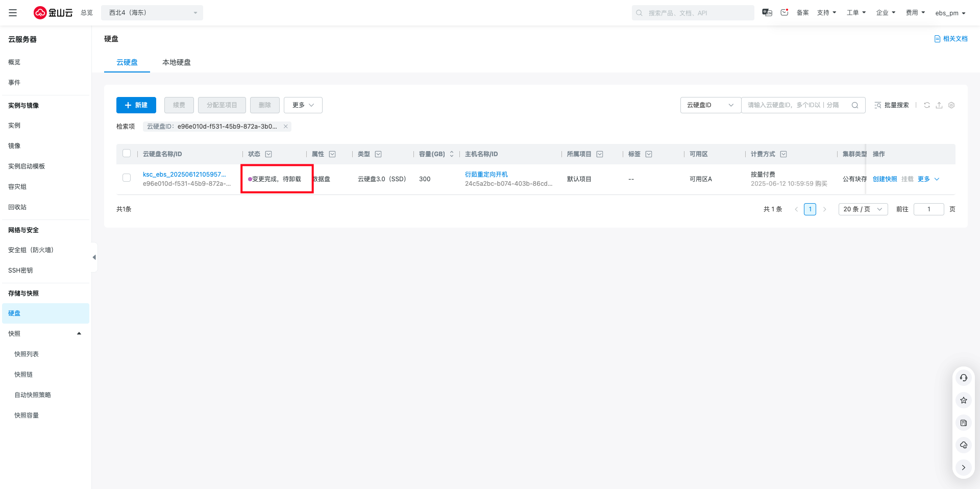
Task: Click the language switch icon
Action: [767, 13]
